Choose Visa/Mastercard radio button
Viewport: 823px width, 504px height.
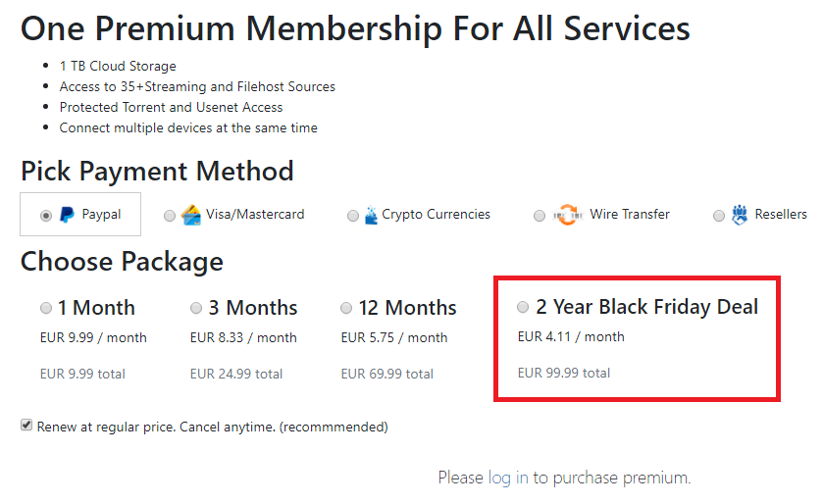pos(170,216)
